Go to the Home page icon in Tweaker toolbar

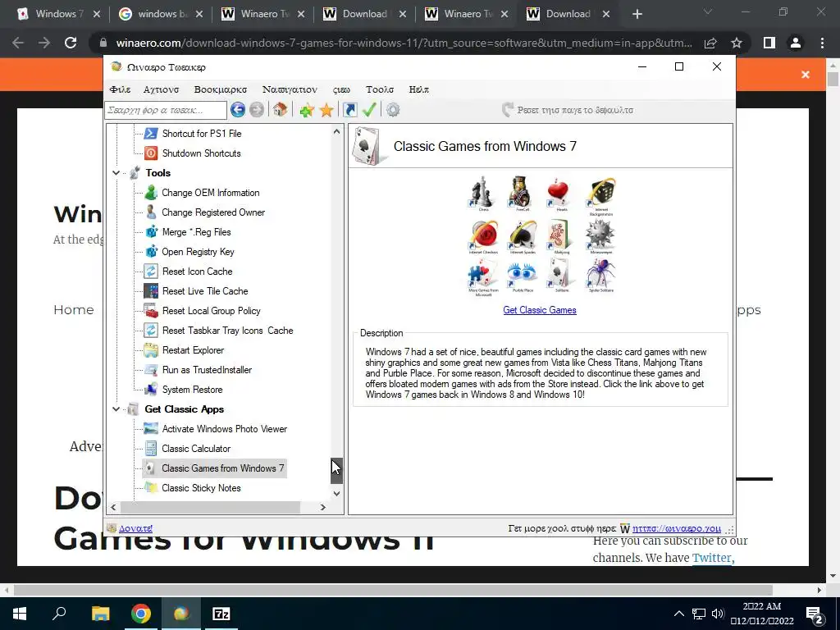[280, 110]
